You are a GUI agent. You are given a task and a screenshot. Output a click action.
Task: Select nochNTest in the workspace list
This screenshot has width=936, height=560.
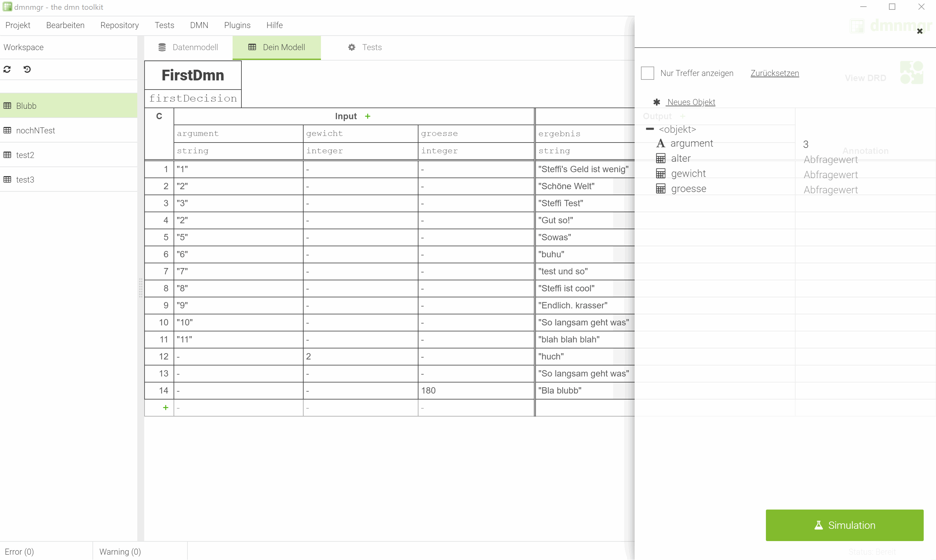35,131
